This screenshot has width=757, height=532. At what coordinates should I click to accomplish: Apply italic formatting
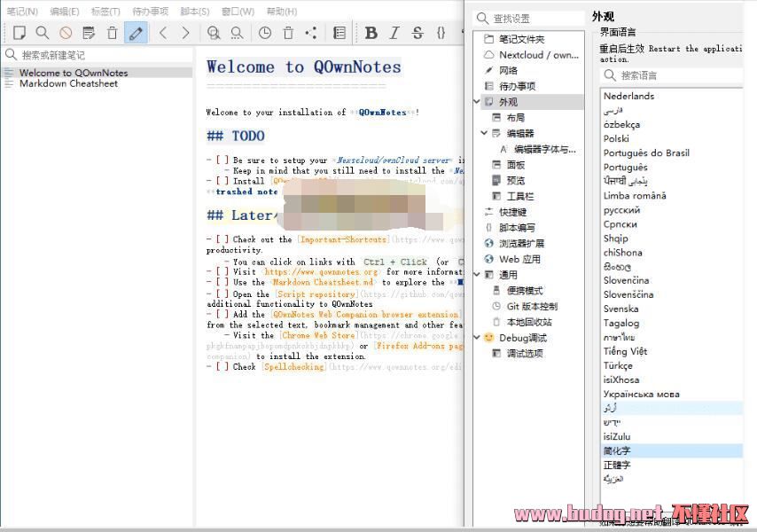point(394,33)
